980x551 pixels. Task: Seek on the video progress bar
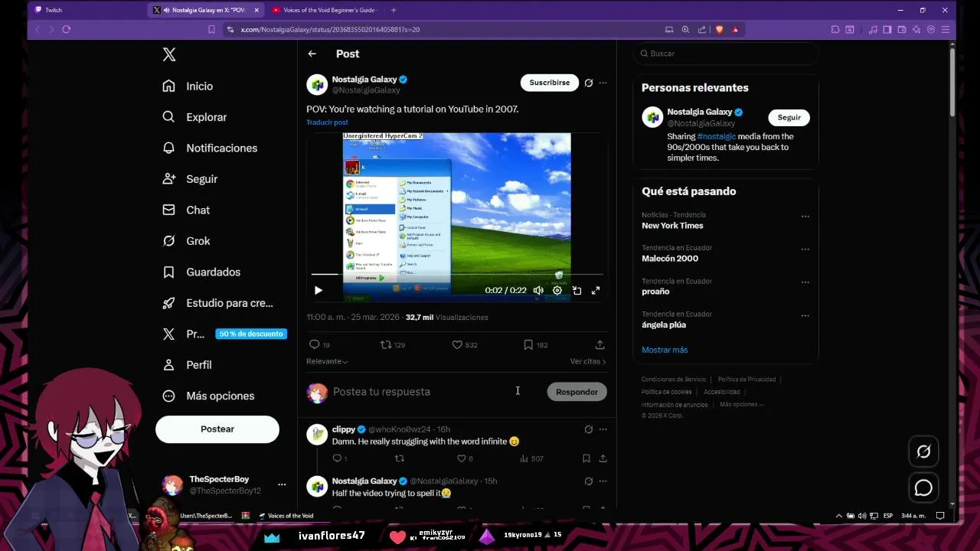457,273
